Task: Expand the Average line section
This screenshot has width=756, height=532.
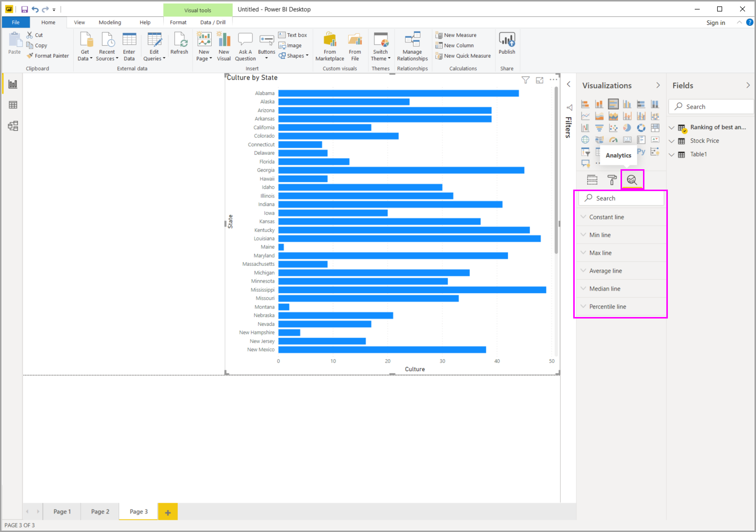Action: (x=621, y=271)
